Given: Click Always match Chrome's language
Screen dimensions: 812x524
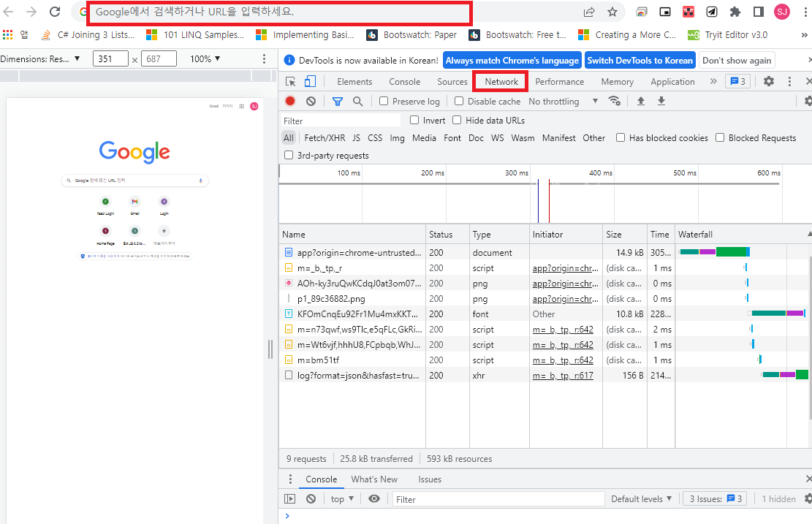Looking at the screenshot, I should pyautogui.click(x=512, y=61).
